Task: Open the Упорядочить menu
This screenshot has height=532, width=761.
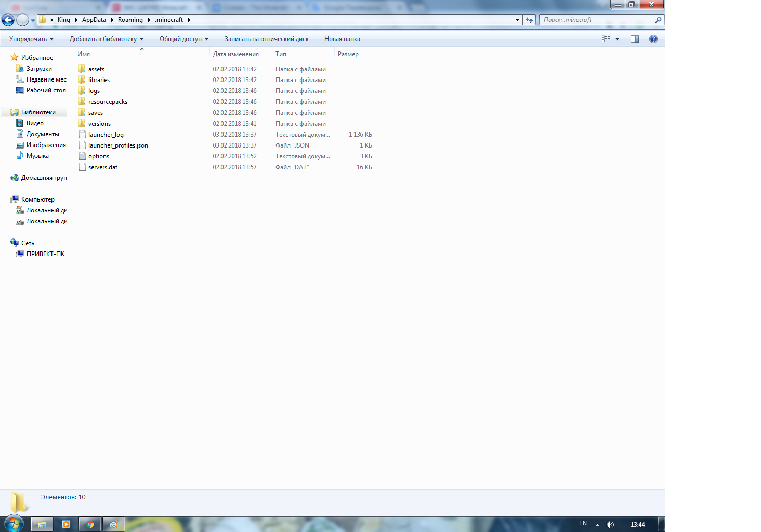Action: point(31,39)
